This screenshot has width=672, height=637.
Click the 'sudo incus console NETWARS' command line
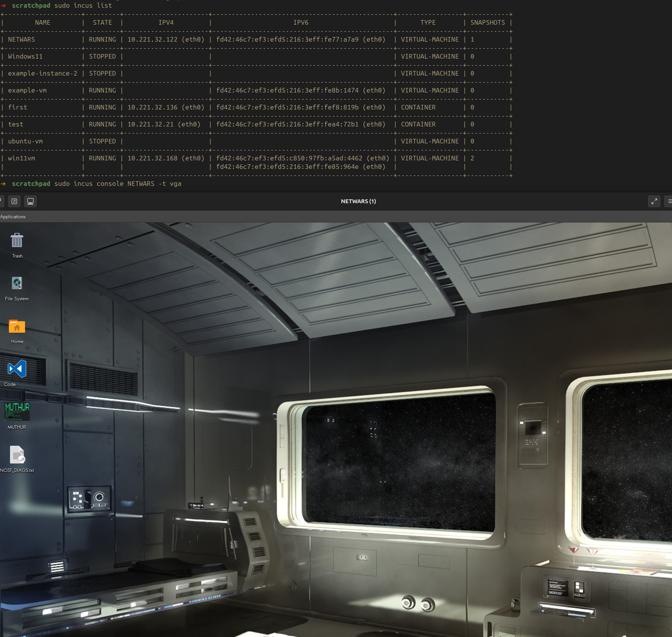coord(118,184)
